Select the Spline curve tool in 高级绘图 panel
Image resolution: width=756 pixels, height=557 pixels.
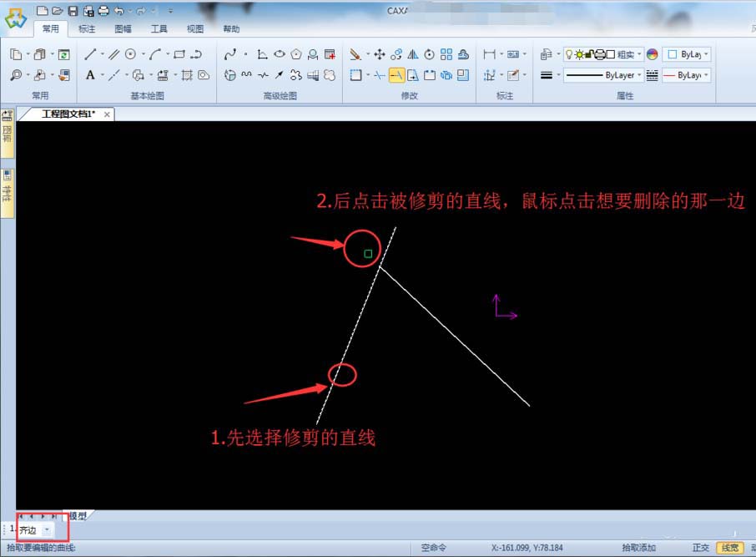pos(230,53)
